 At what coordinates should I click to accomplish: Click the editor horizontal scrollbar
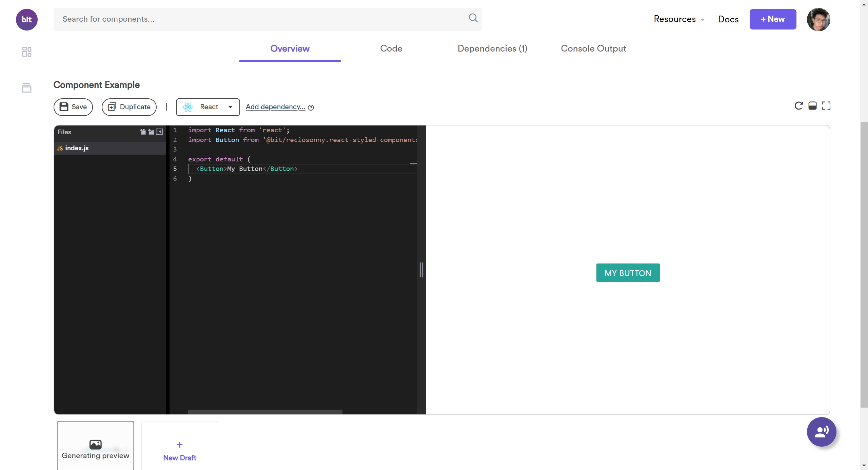tap(265, 412)
